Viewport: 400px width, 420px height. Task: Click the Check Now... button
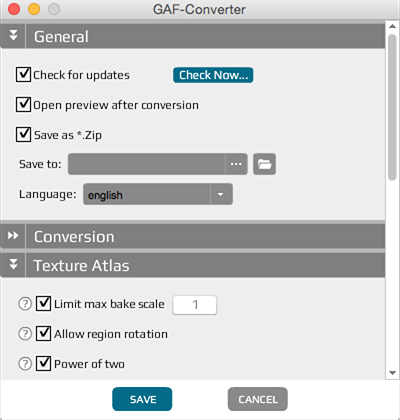(x=213, y=75)
